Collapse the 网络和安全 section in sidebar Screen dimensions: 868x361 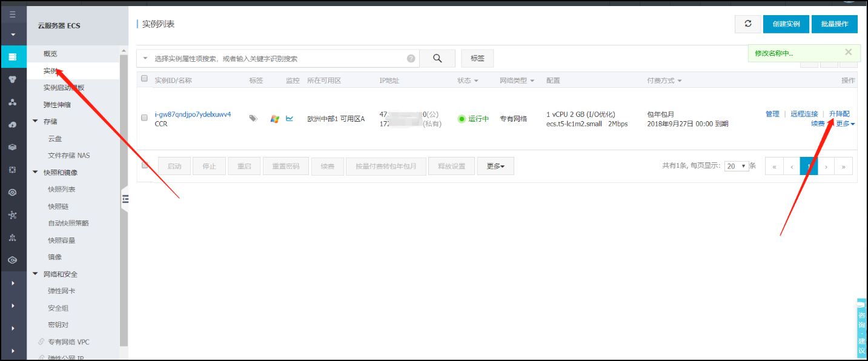pyautogui.click(x=35, y=274)
